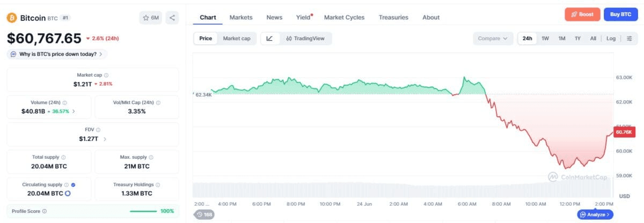Click the 168 history badge
Image resolution: width=644 pixels, height=223 pixels.
204,214
